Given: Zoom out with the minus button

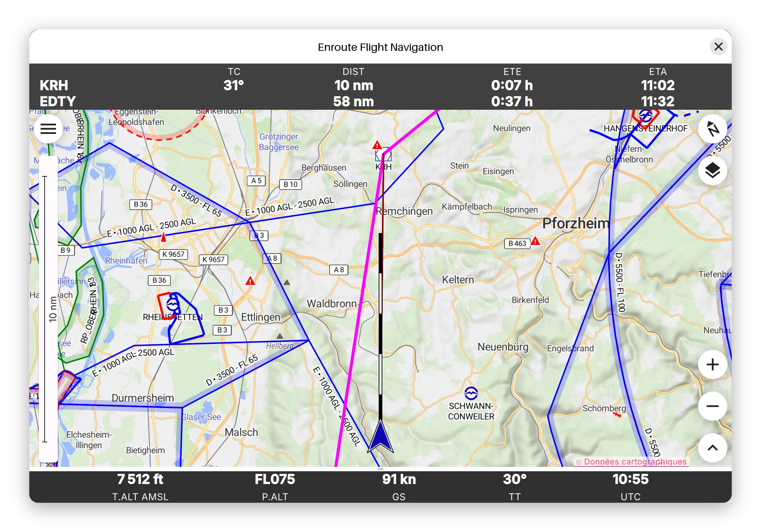Looking at the screenshot, I should [x=712, y=406].
